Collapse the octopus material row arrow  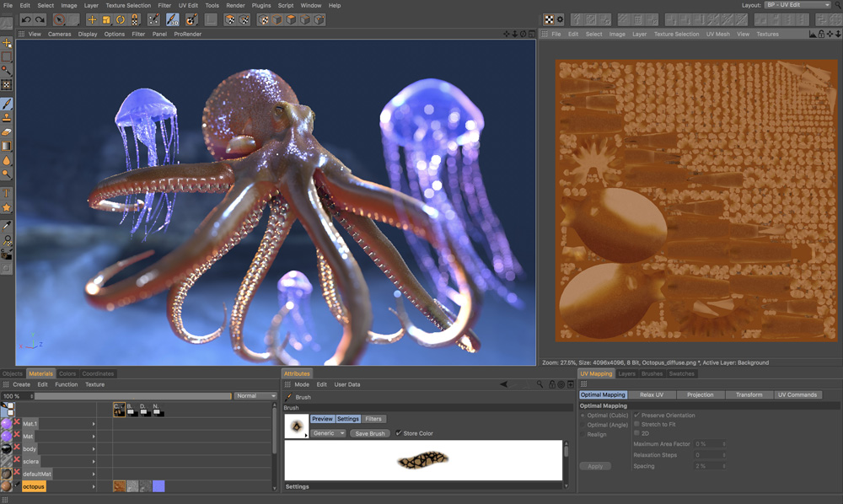pyautogui.click(x=94, y=487)
